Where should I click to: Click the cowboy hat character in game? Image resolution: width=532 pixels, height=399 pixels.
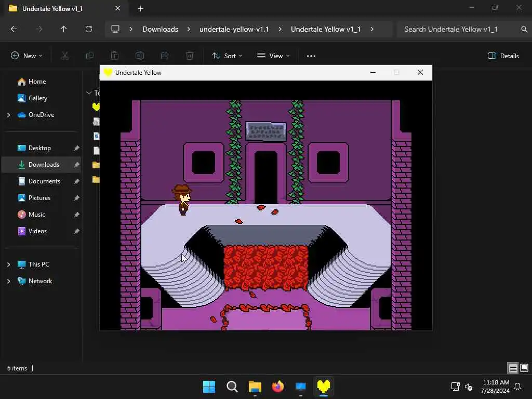click(x=182, y=200)
